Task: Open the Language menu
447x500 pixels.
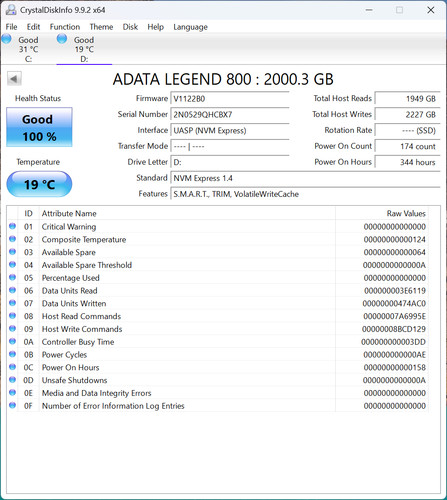Action: click(x=190, y=27)
